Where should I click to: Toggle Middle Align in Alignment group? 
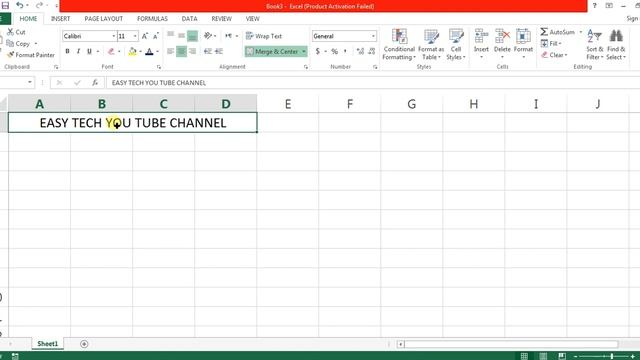coord(182,36)
